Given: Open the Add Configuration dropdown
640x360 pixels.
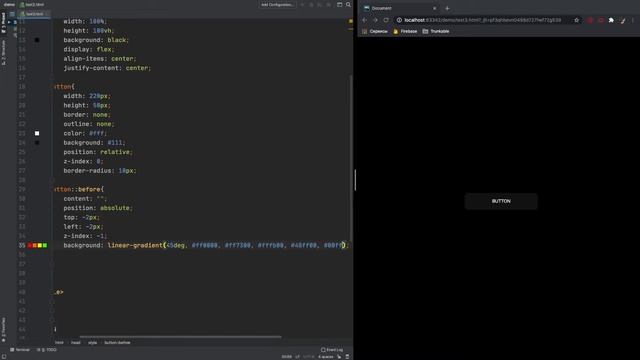Looking at the screenshot, I should pos(277,4).
